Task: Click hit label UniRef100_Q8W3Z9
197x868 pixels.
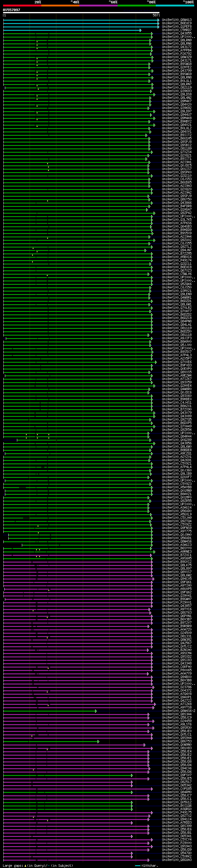Action: click(177, 57)
